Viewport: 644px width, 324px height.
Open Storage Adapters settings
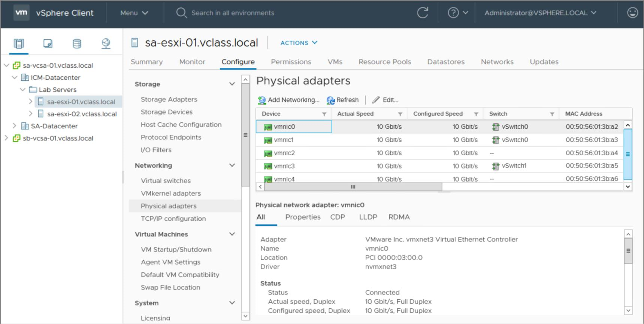(169, 99)
